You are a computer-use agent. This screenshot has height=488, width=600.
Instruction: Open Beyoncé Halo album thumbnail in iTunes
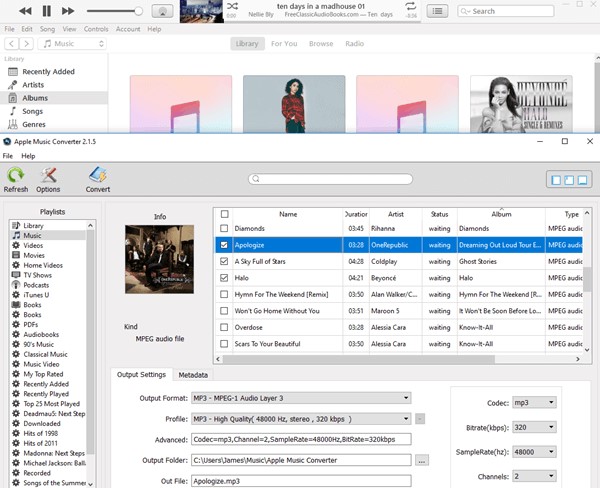tap(521, 104)
